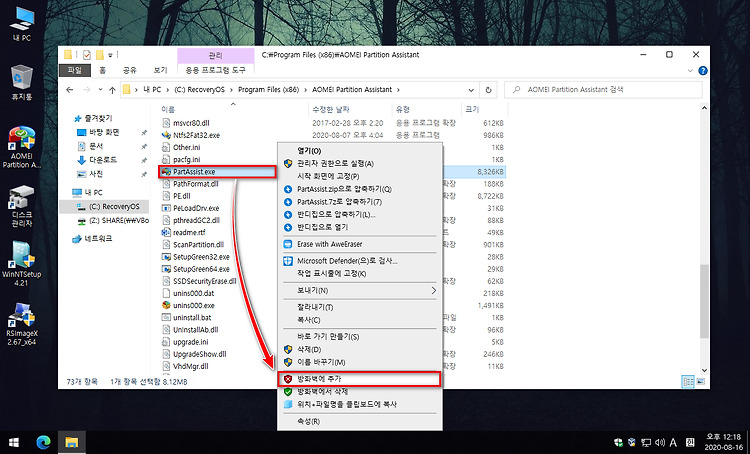Open the Windows Start menu
This screenshot has height=454, width=750.
[x=14, y=443]
